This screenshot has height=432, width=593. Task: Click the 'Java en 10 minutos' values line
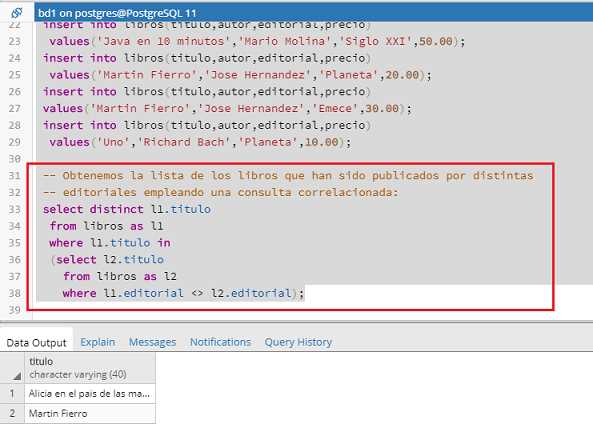[257, 41]
